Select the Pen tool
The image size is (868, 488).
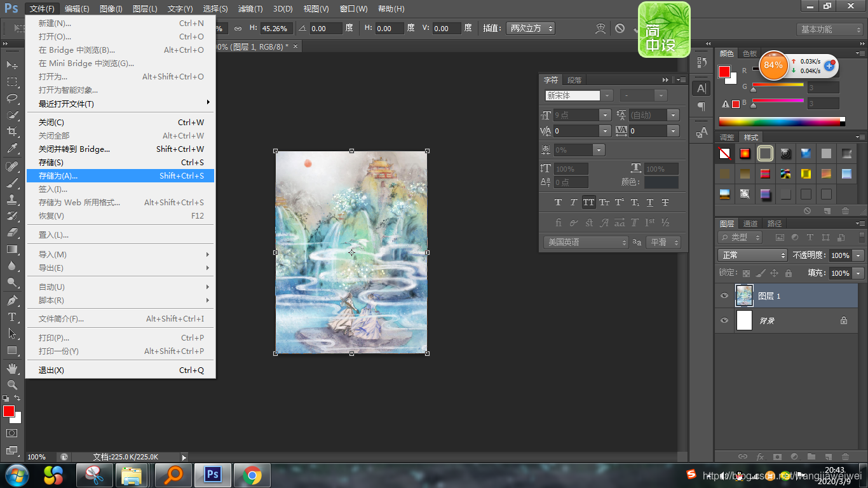click(x=12, y=300)
